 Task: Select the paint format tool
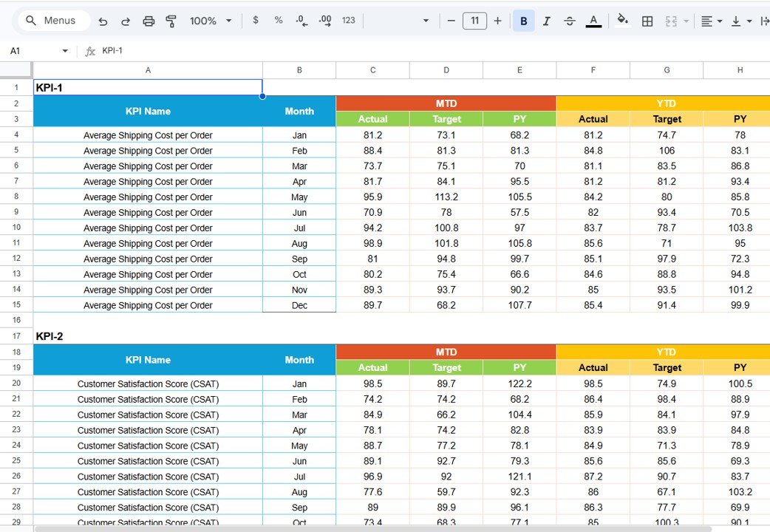171,21
